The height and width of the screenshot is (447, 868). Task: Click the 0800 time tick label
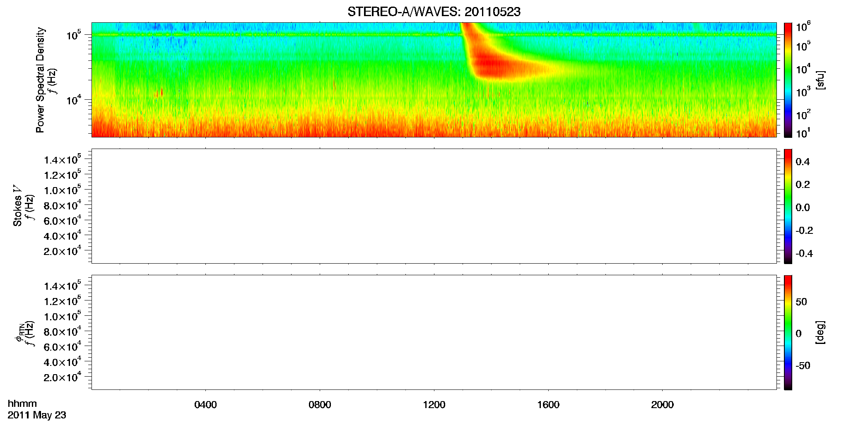pos(320,405)
